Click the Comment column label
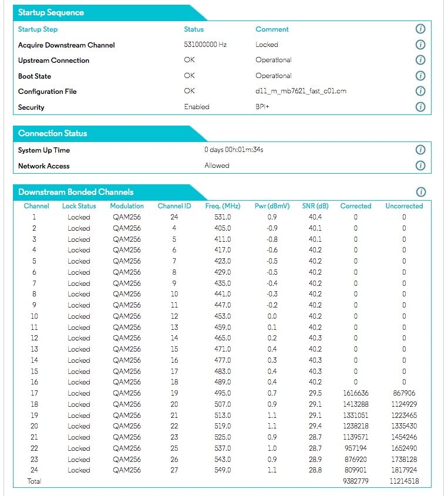448x496 pixels. (x=272, y=29)
